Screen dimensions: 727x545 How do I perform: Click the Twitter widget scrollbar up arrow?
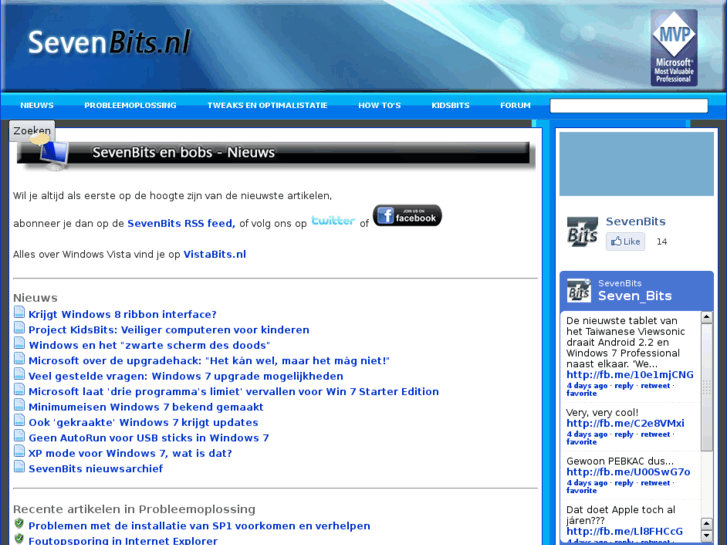tap(707, 317)
